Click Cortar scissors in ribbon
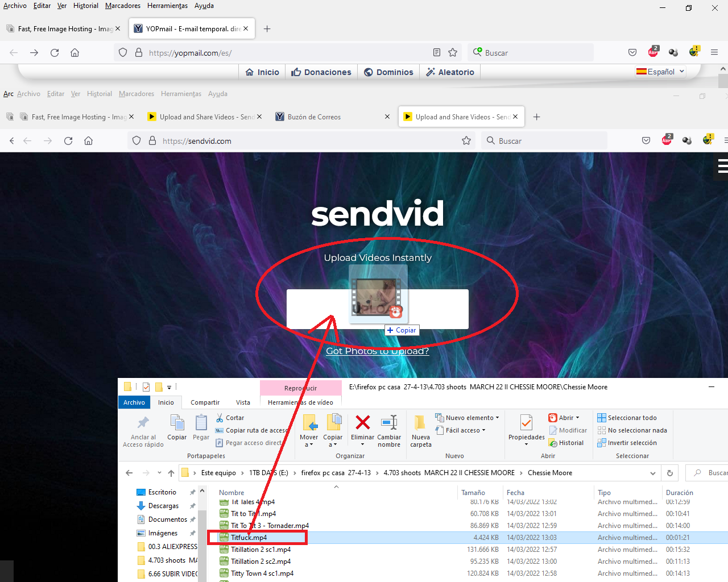This screenshot has height=582, width=728. (230, 418)
